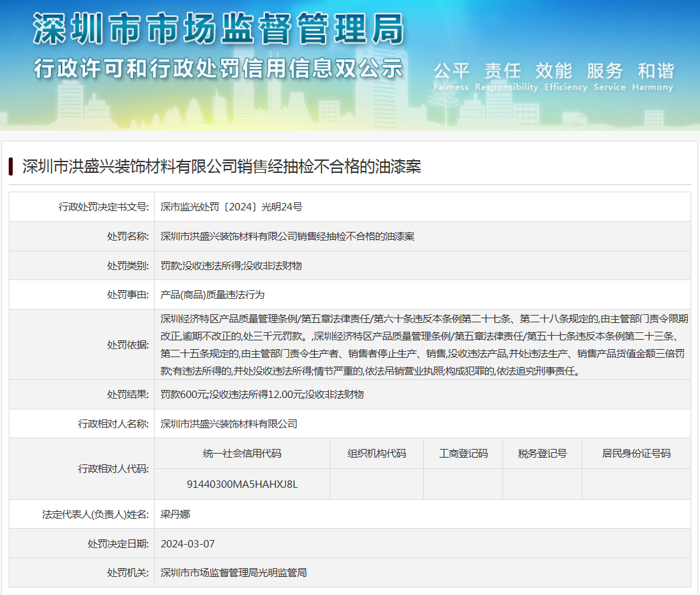Click the authority 深圳市市场监督管理局光明监管局
This screenshot has width=700, height=595.
pos(234,573)
